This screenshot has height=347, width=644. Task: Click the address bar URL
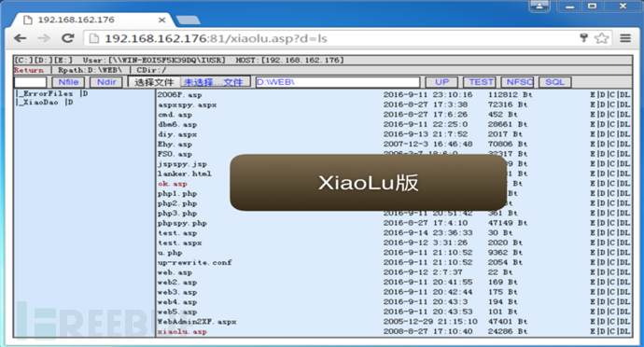coord(216,38)
